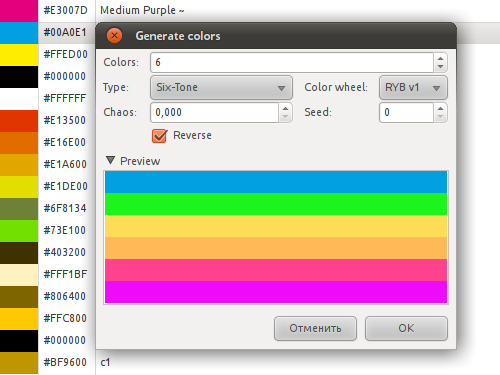500x375 pixels.
Task: Click the c1 color name cell
Action: 105,362
